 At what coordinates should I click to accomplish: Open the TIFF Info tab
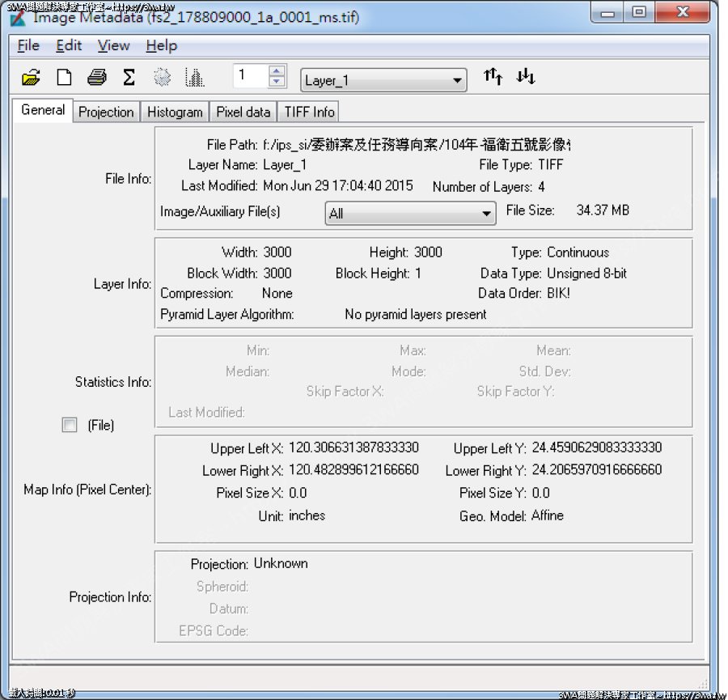308,112
